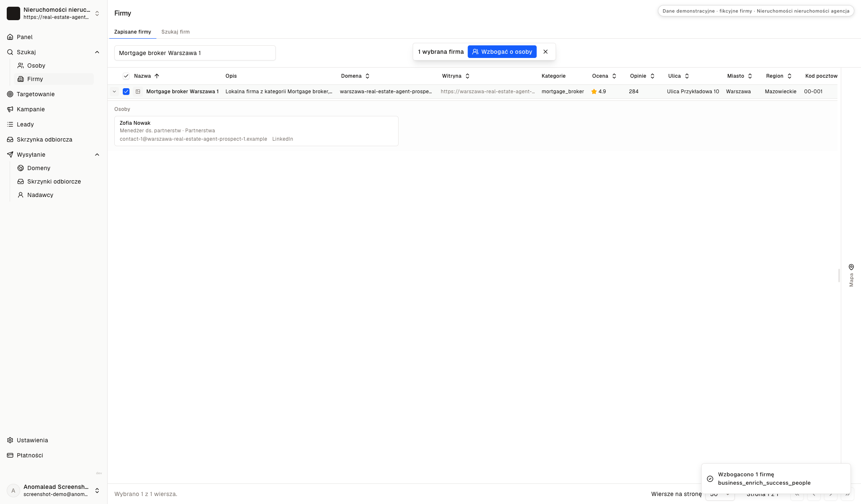Click Zofia Nowak's contact email address
Image resolution: width=861 pixels, height=504 pixels.
pyautogui.click(x=193, y=139)
